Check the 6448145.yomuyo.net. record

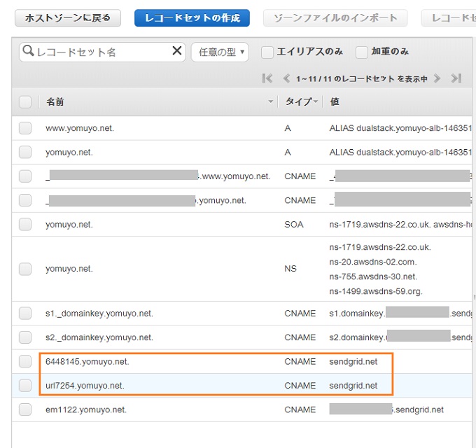pyautogui.click(x=25, y=361)
